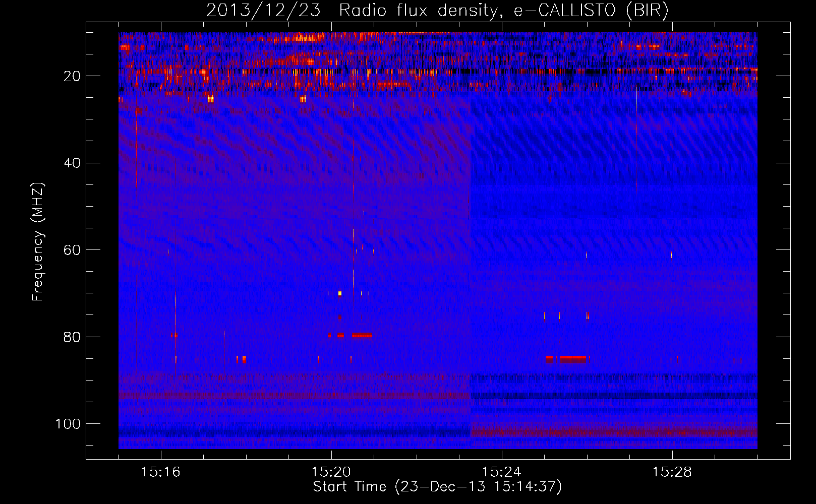The image size is (816, 504).
Task: Click the 20 MHz frequency tick label
Action: 72,76
